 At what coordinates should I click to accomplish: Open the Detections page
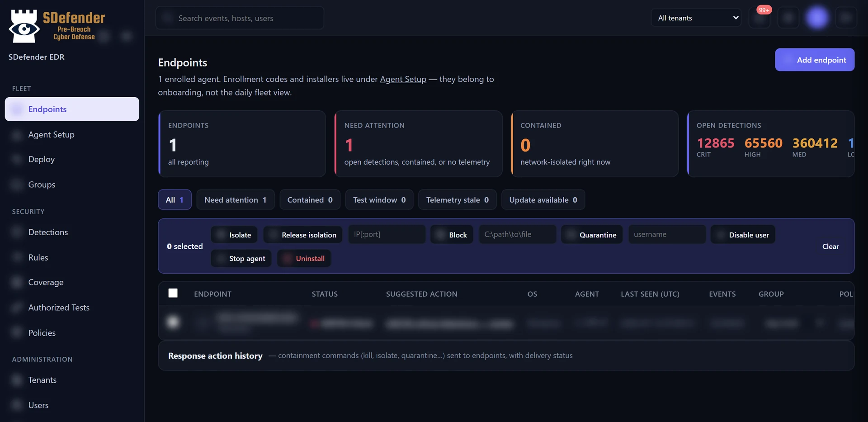72,232
